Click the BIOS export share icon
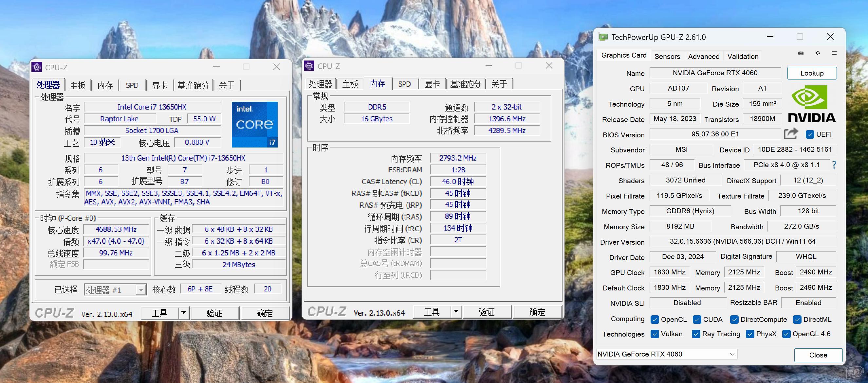Viewport: 868px width, 383px height. coord(791,134)
